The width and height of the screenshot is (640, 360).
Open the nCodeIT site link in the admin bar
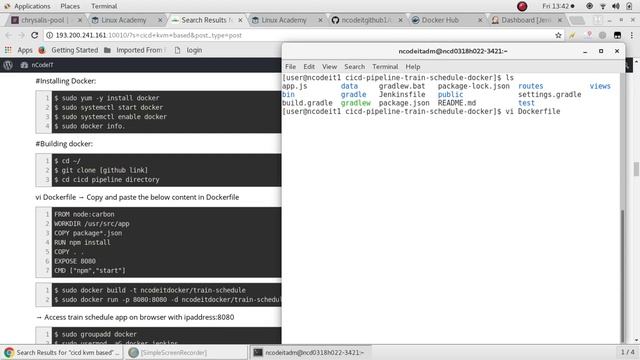point(37,65)
